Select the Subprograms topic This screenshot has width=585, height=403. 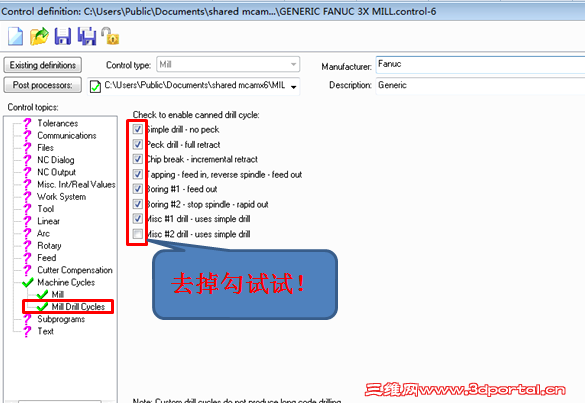[61, 319]
